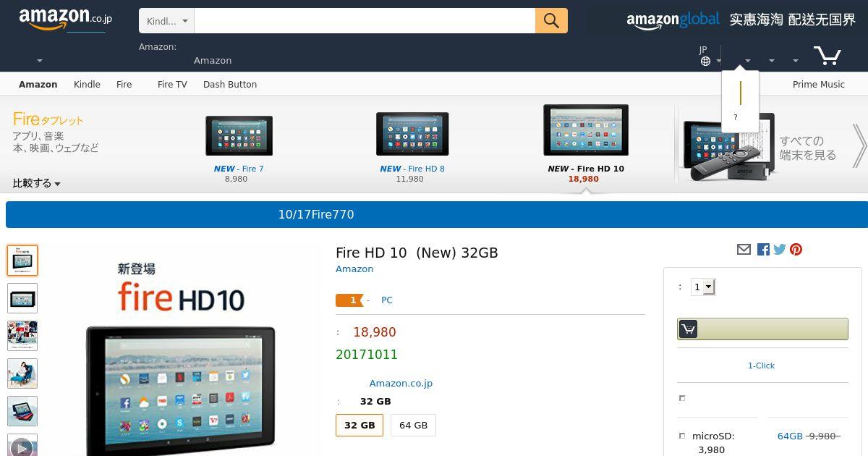Viewport: 868px width, 456px height.
Task: Click the globe language icon
Action: [705, 62]
